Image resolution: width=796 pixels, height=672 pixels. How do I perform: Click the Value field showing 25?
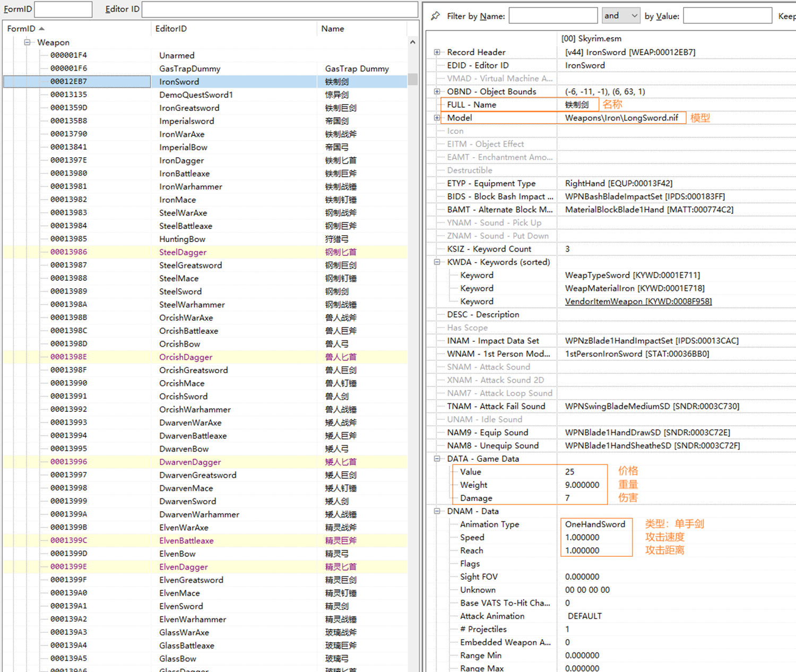point(569,472)
